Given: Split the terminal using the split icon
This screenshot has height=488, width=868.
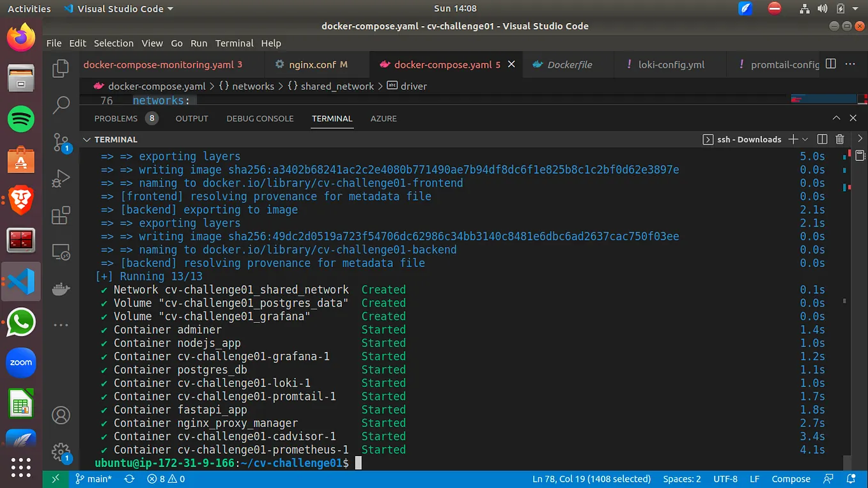Looking at the screenshot, I should click(x=822, y=139).
